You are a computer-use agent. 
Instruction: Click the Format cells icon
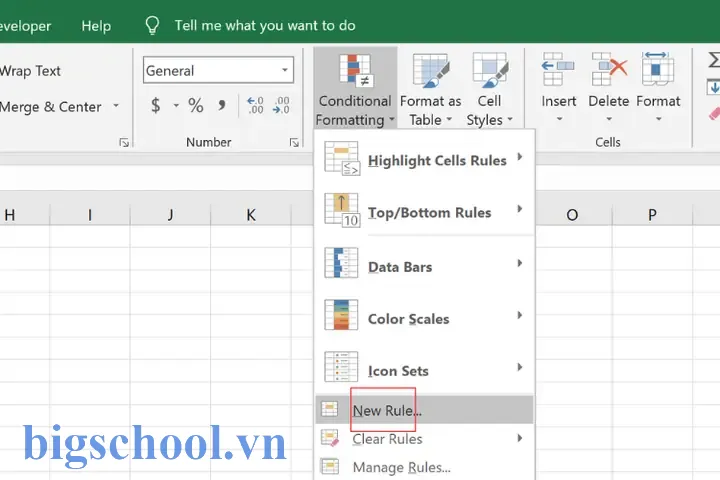click(x=658, y=69)
